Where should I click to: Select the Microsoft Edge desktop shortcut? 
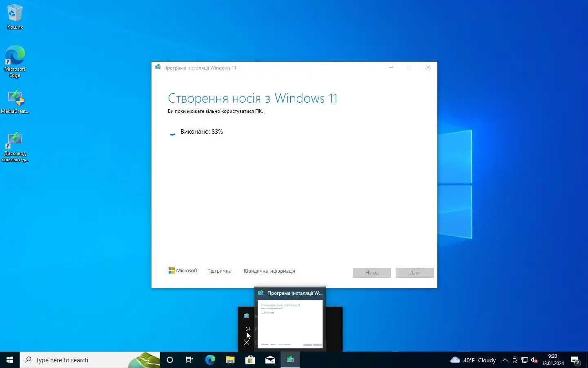(15, 61)
